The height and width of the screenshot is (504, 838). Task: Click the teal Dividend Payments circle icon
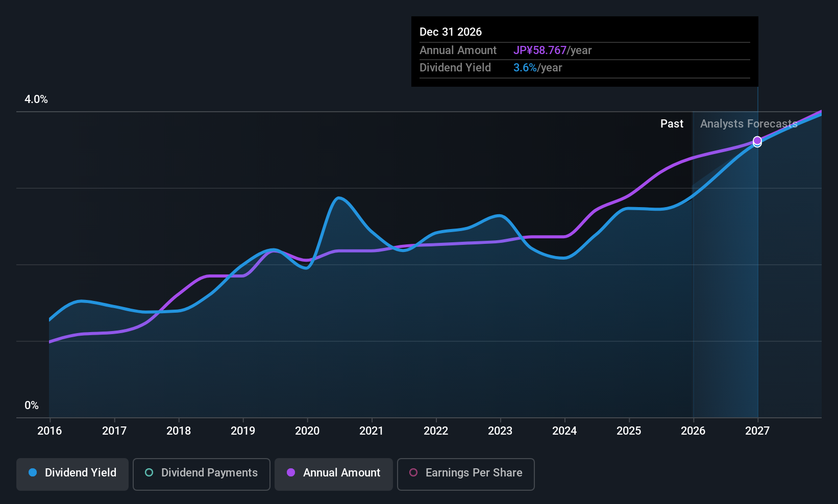point(149,472)
